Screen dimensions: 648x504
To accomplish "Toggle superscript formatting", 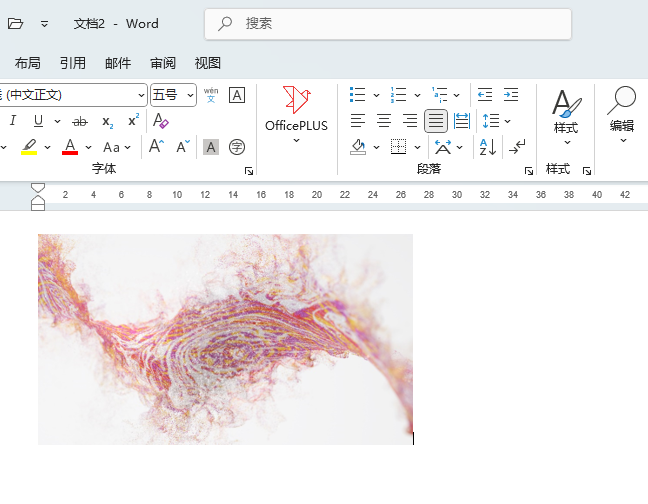I will tap(133, 120).
